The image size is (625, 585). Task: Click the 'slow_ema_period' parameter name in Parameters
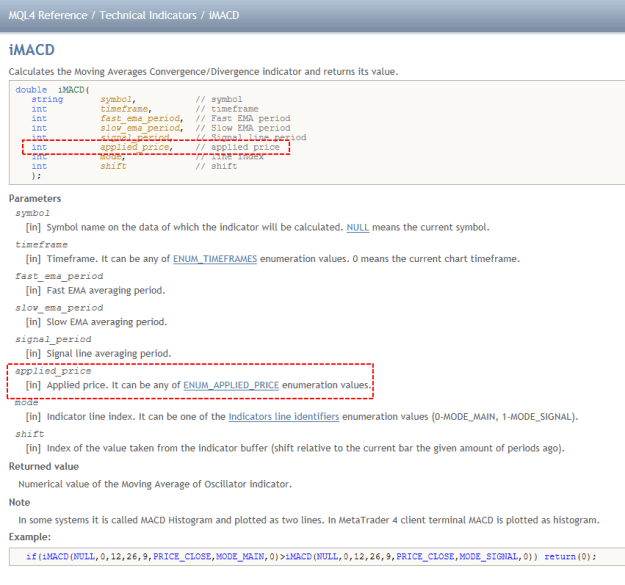(59, 308)
